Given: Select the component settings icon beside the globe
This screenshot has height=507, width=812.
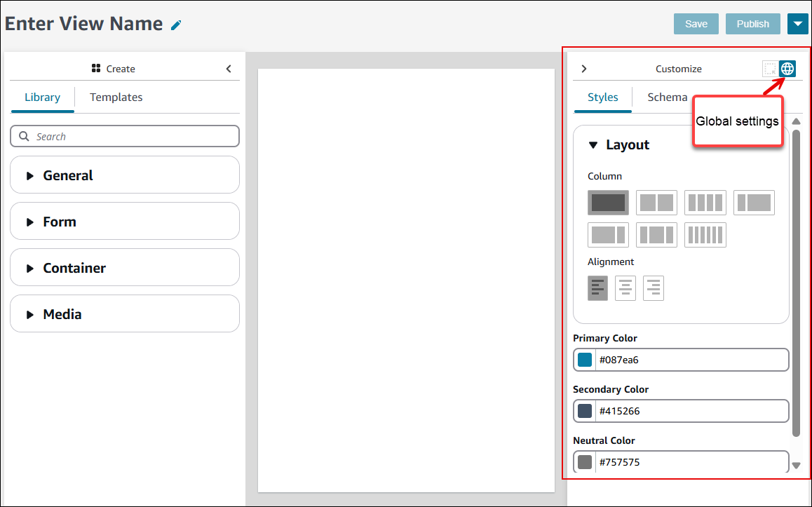Looking at the screenshot, I should click(770, 68).
